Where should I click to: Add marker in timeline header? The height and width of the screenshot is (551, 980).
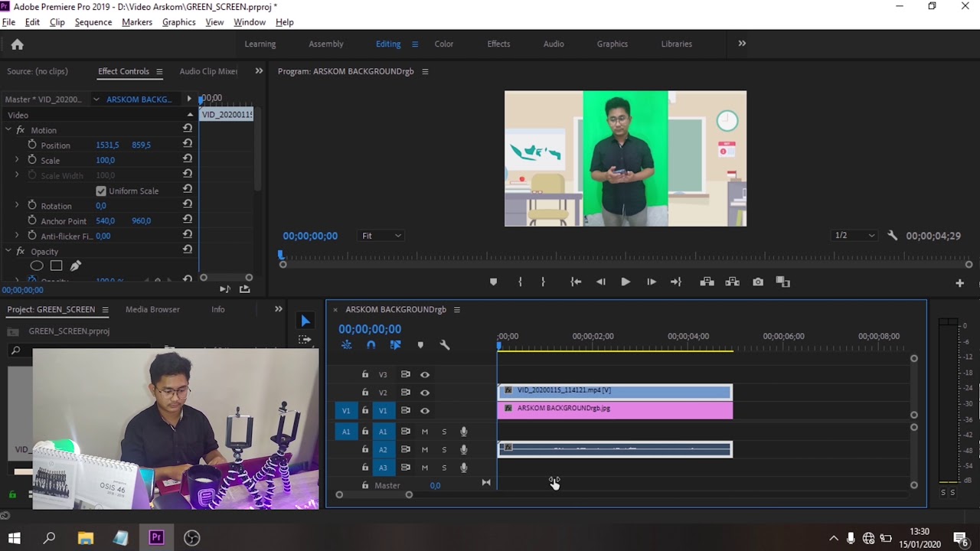pyautogui.click(x=420, y=345)
